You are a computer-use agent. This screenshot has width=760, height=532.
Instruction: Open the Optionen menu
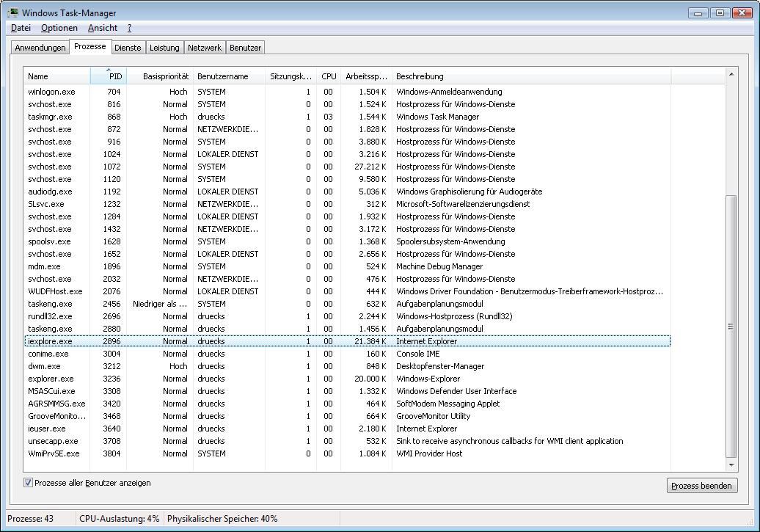pyautogui.click(x=59, y=28)
